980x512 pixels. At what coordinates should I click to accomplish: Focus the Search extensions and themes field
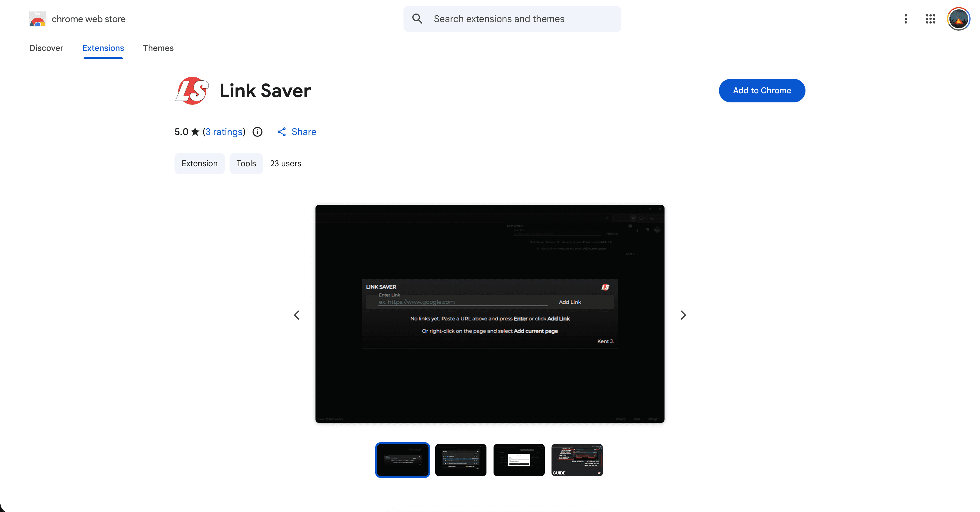512,19
